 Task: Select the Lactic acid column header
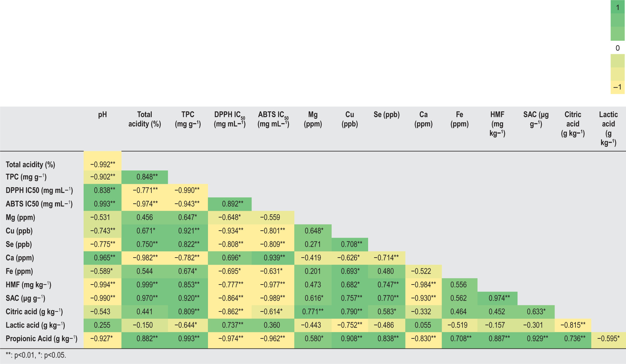(x=608, y=128)
